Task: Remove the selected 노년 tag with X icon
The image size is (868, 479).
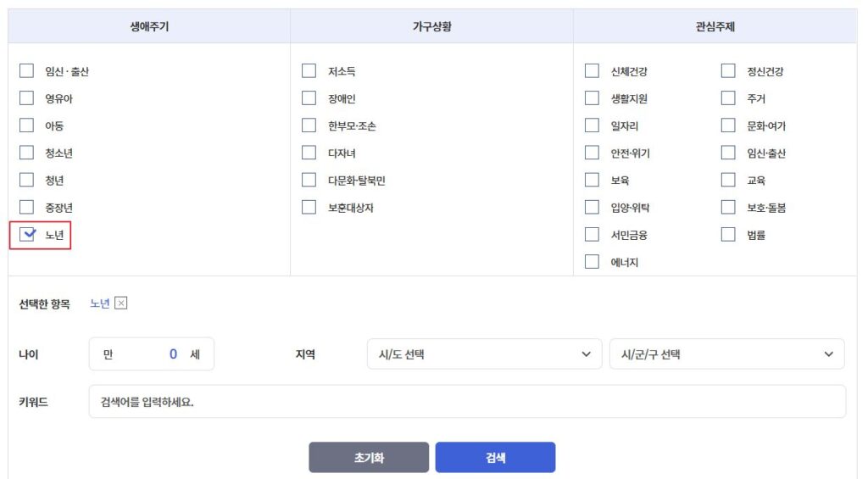Action: click(121, 304)
